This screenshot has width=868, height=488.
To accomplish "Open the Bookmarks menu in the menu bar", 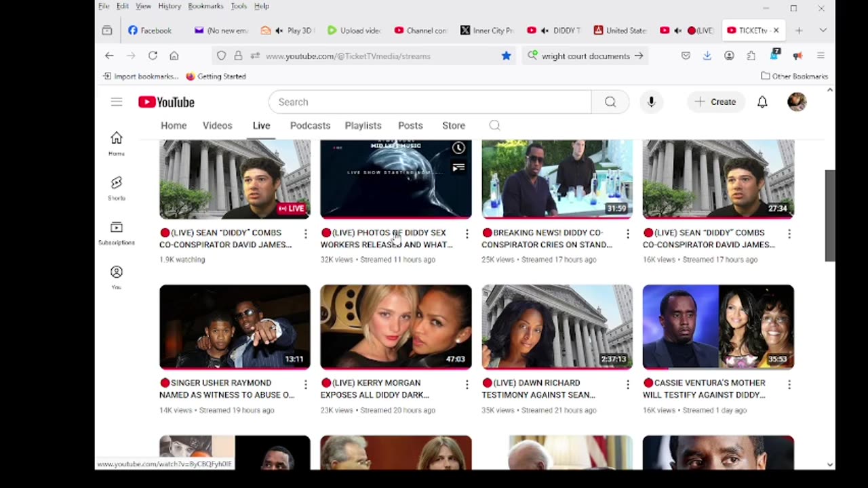I will [205, 6].
